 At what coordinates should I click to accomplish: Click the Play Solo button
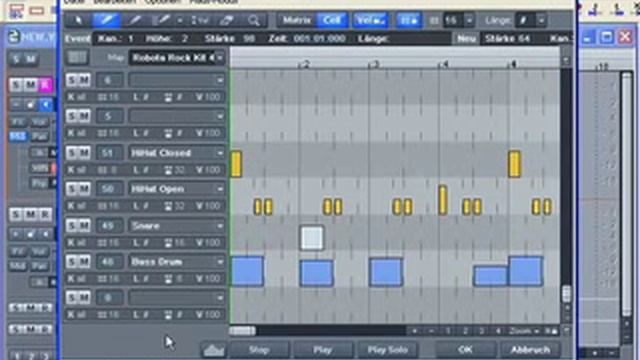pyautogui.click(x=387, y=350)
